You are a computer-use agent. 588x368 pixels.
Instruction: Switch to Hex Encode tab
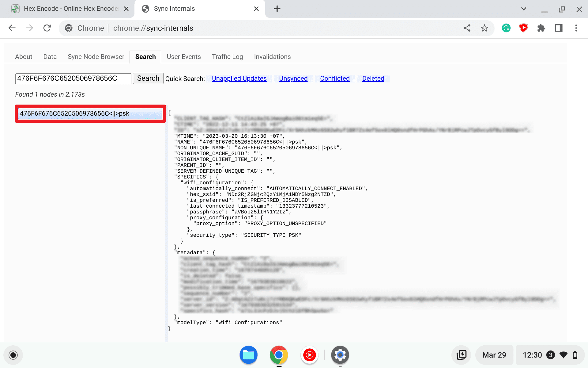click(67, 9)
